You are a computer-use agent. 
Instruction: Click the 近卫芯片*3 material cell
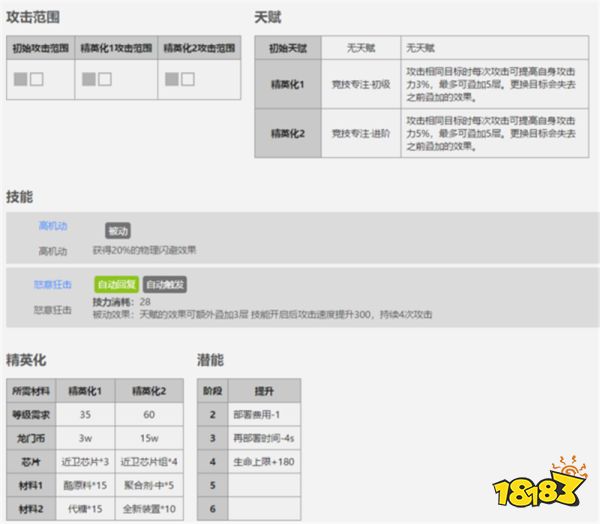click(87, 463)
